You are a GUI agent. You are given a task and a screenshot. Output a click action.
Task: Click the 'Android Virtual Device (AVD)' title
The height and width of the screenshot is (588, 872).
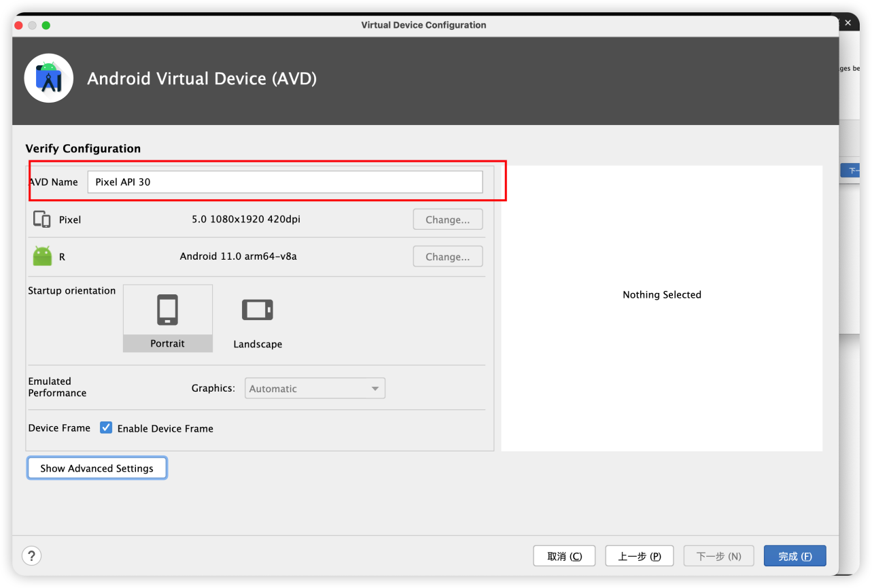202,79
